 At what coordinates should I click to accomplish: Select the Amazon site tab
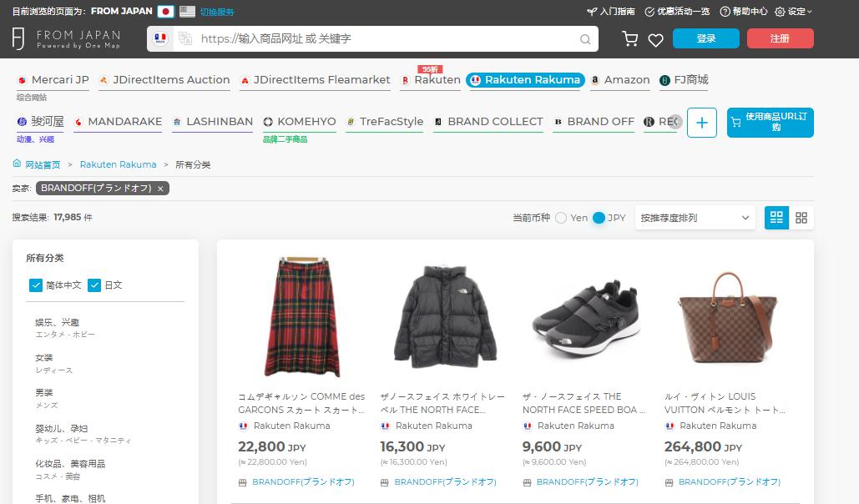620,80
